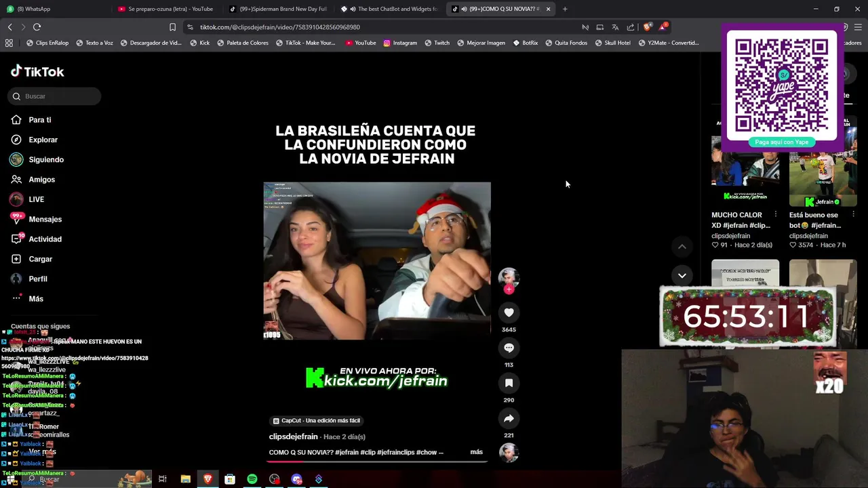868x488 pixels.
Task: Click Brave share icon in address bar
Action: point(631,27)
